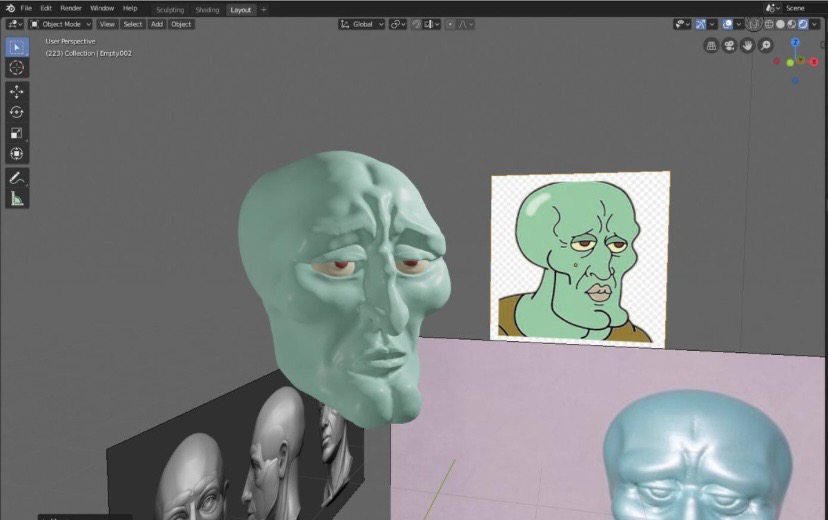Pick the Scale tool
Image resolution: width=828 pixels, height=520 pixels.
click(x=17, y=133)
